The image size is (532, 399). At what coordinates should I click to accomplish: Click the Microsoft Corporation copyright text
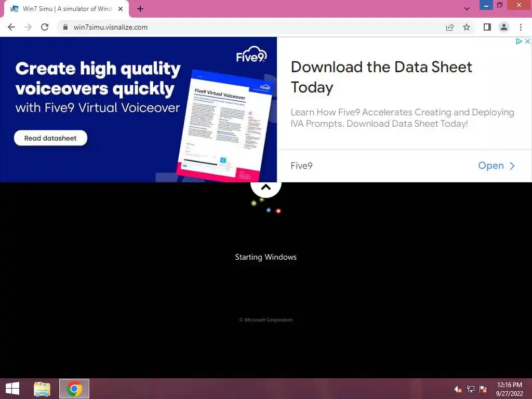[265, 320]
